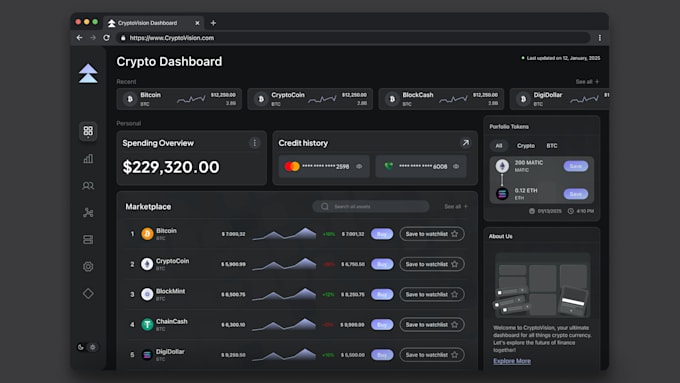
Task: Click the site lock icon in address bar
Action: (123, 38)
